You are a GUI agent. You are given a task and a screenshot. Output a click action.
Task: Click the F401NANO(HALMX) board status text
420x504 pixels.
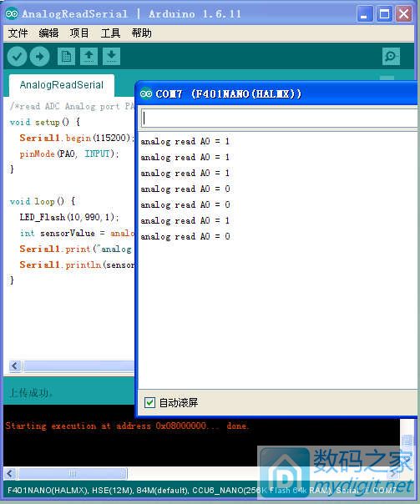[x=48, y=490]
